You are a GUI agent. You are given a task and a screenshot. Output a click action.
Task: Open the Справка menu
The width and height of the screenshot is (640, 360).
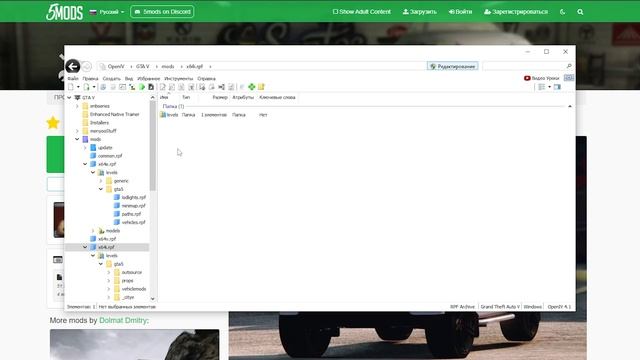[207, 78]
